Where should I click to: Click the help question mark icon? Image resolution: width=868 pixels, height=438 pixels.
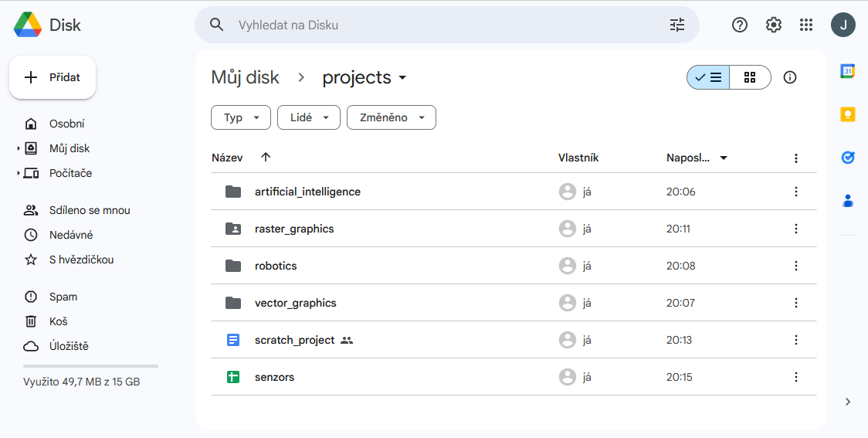[x=740, y=25]
